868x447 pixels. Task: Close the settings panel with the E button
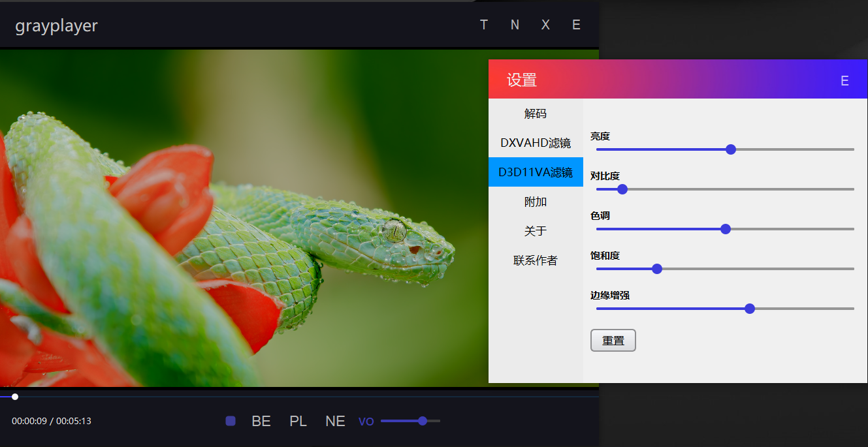point(844,80)
